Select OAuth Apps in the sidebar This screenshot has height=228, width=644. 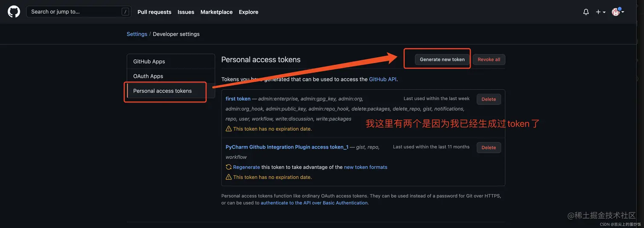[171, 76]
